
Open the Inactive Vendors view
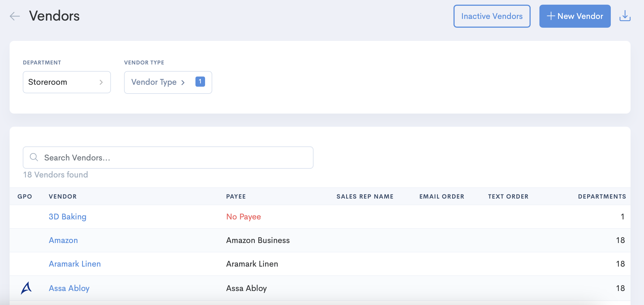click(x=492, y=16)
